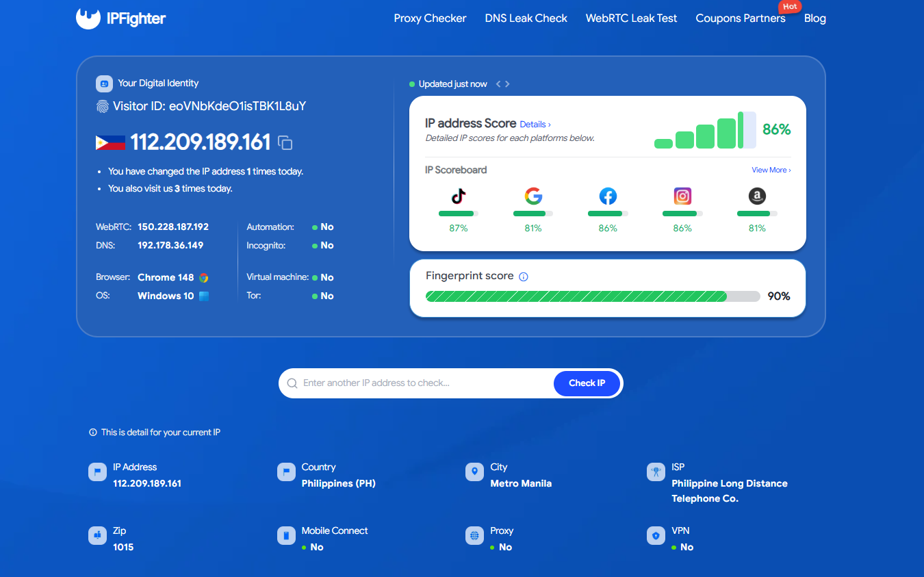The width and height of the screenshot is (924, 577).
Task: Click the Zip mailbox icon
Action: click(97, 536)
